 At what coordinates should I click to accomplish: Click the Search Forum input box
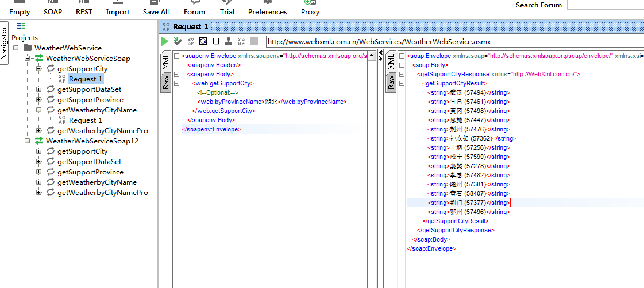coord(606,5)
